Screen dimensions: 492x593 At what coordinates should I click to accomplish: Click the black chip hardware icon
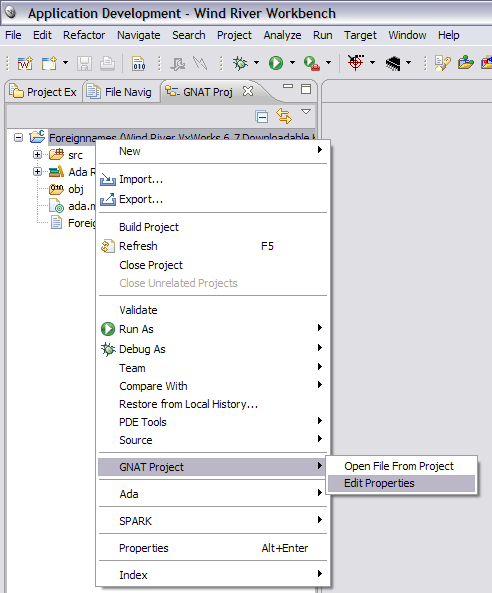tap(393, 63)
